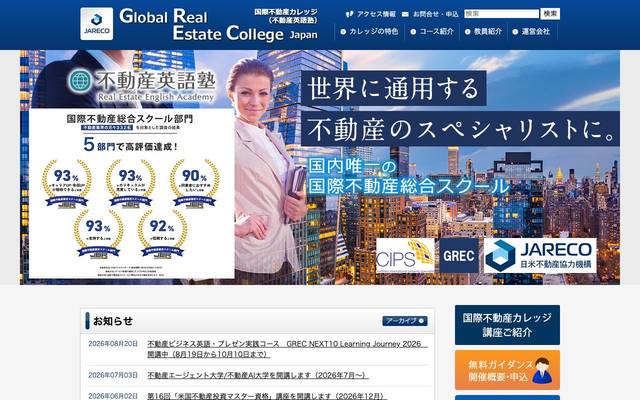Viewport: 640px width, 400px height.
Task: Click the date 2026年07月03日
Action: coord(113,375)
